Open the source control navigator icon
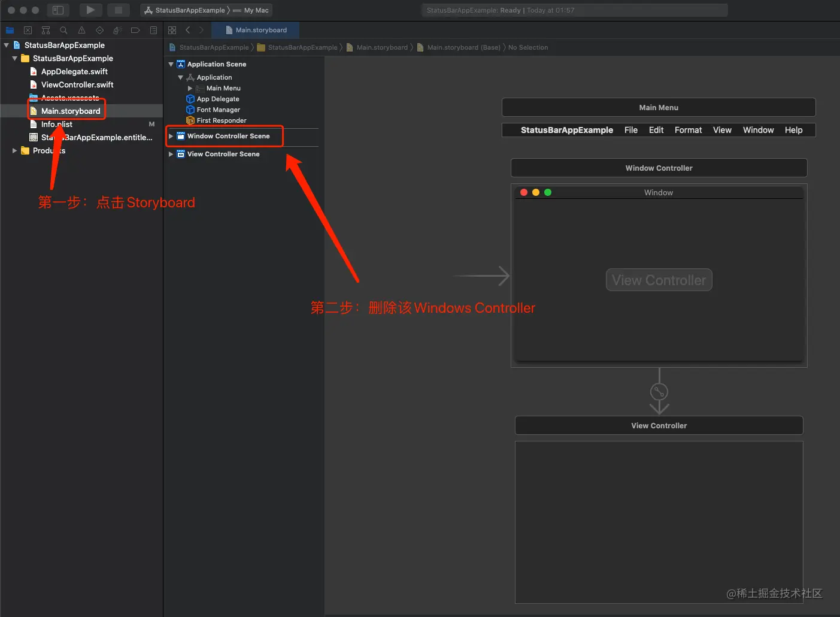 (x=28, y=30)
